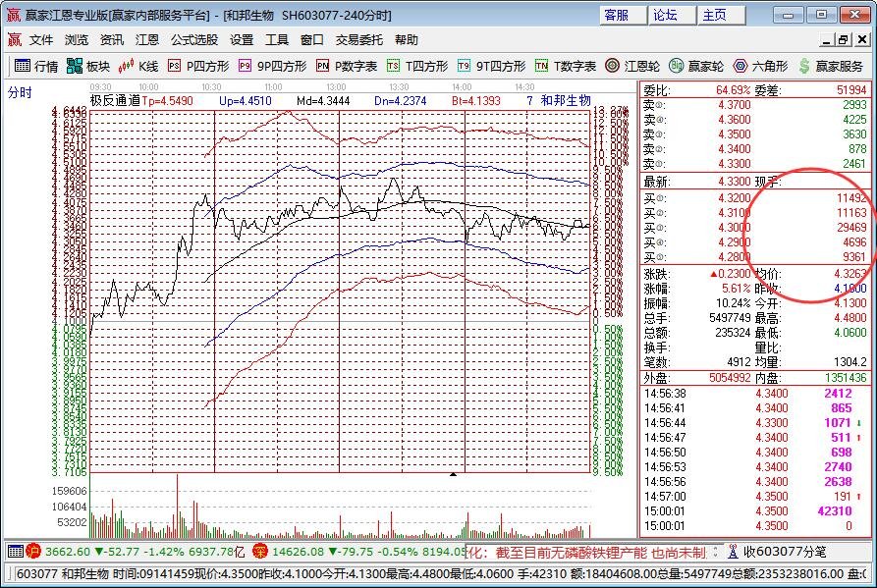Open the 公式选股 menu
Screen dimensions: 877x588
pos(194,39)
